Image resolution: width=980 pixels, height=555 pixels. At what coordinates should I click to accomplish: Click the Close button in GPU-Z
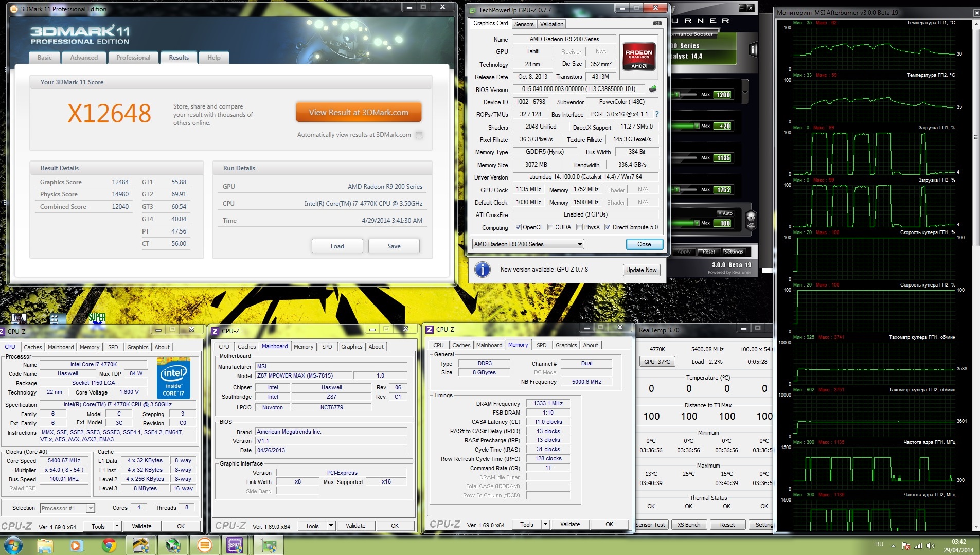click(x=644, y=244)
